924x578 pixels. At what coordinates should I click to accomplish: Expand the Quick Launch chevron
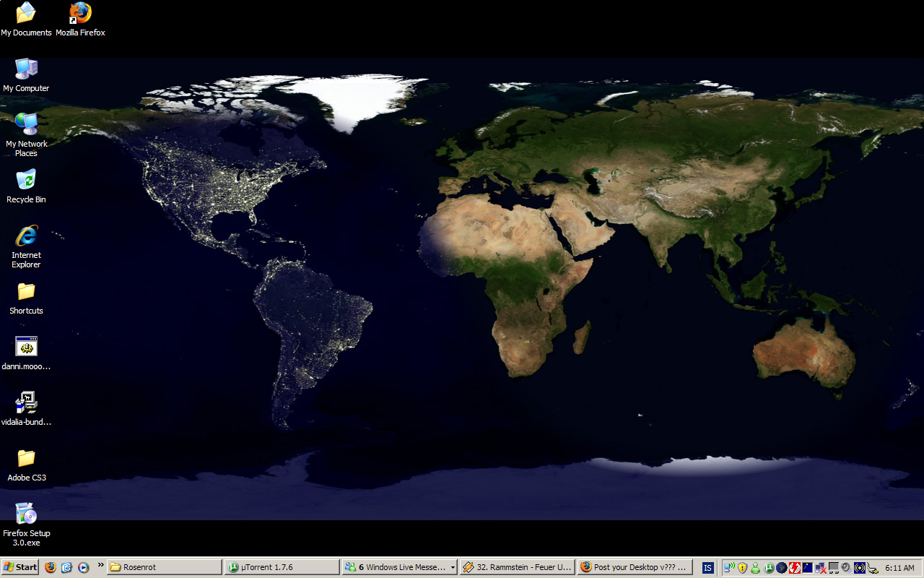pos(101,567)
